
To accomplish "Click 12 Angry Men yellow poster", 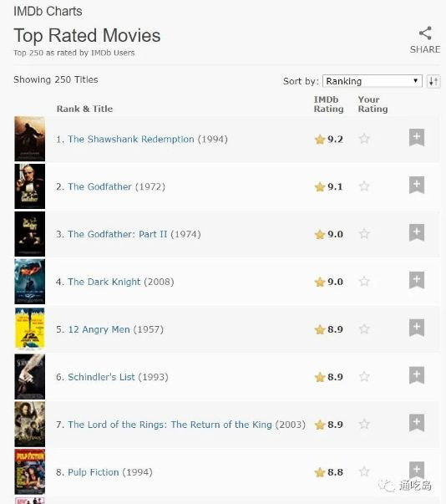I will tap(29, 328).
